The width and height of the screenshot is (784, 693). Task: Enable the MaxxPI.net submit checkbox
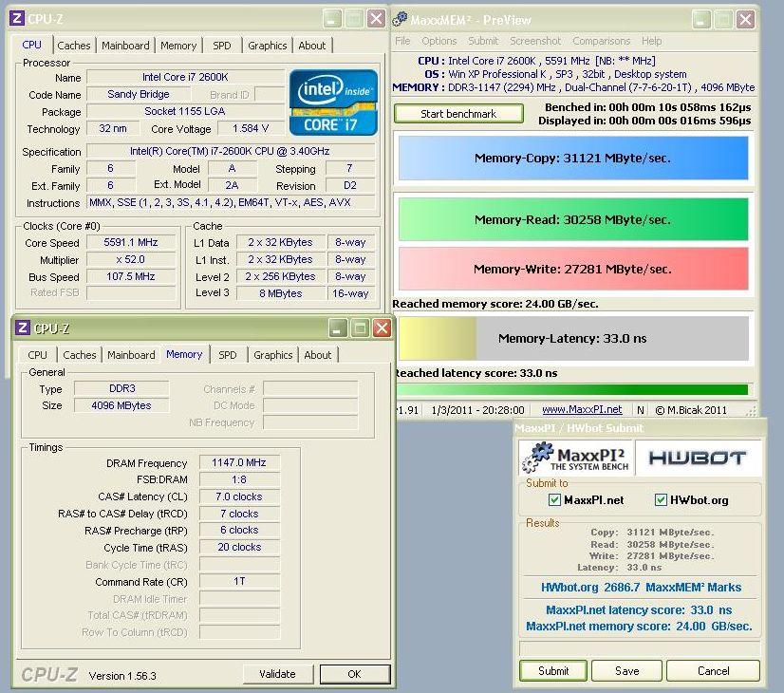pyautogui.click(x=554, y=499)
